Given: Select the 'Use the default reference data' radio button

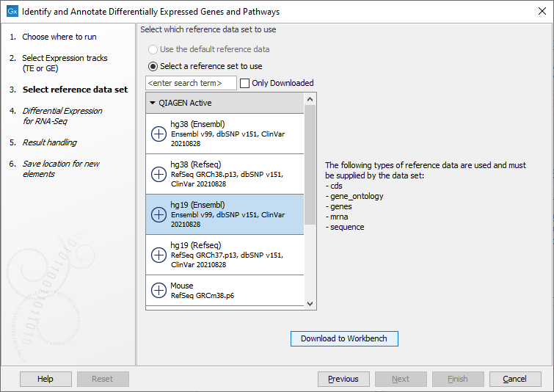Looking at the screenshot, I should 153,49.
